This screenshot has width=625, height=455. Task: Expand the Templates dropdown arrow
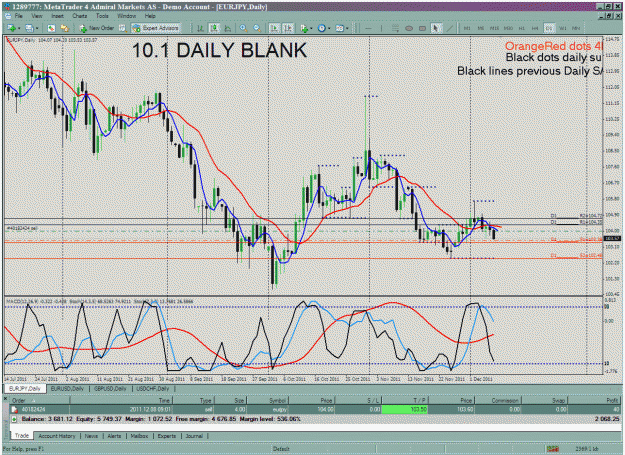click(347, 28)
